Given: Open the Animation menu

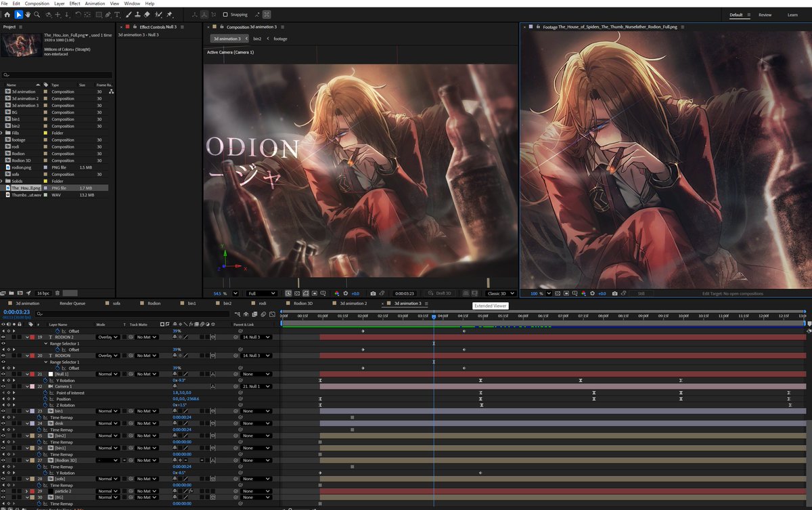Looking at the screenshot, I should click(95, 3).
